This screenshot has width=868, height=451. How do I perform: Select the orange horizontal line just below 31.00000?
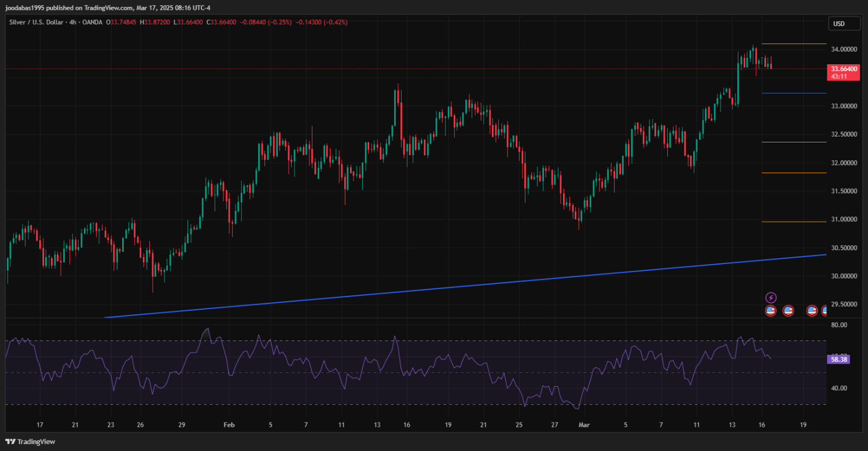(793, 222)
